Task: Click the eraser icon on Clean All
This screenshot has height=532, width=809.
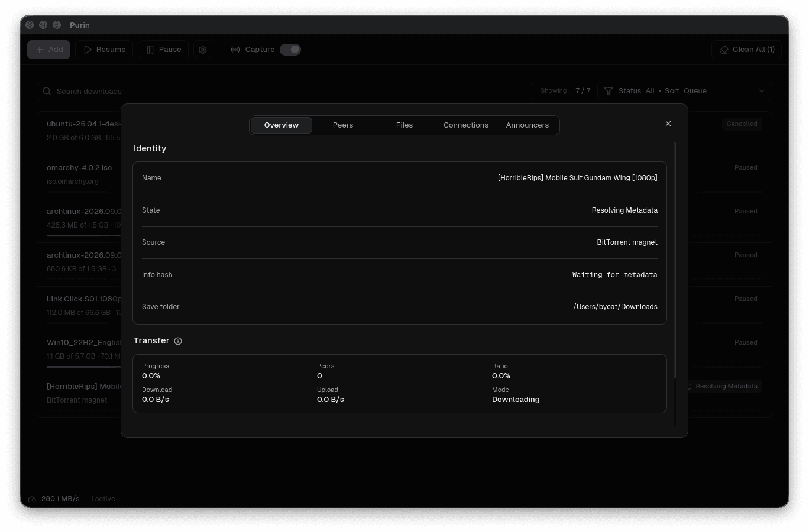Action: coord(724,50)
